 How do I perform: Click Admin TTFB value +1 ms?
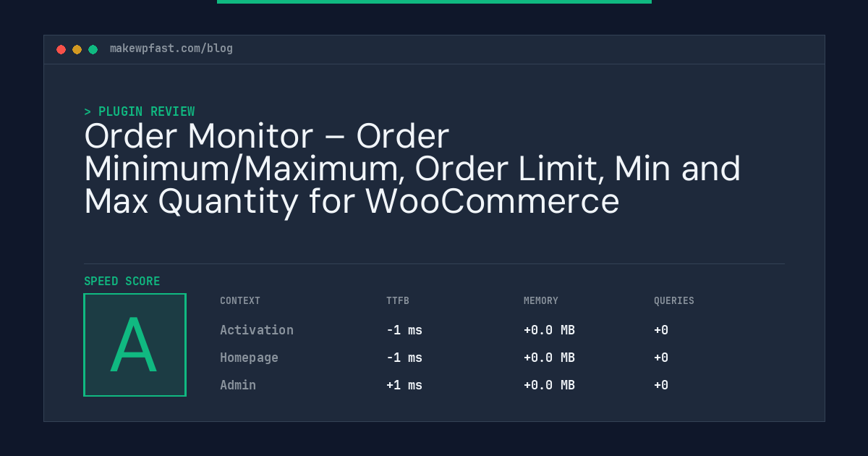pos(404,385)
